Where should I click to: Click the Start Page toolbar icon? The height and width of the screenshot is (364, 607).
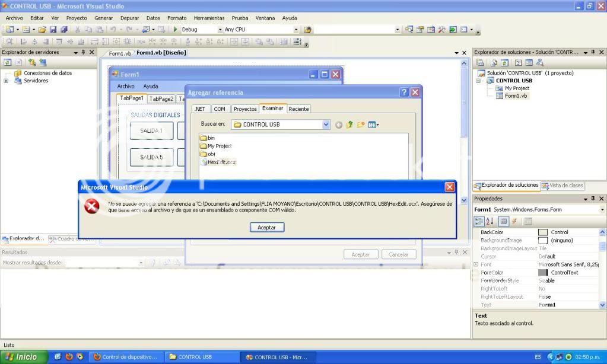tap(453, 30)
